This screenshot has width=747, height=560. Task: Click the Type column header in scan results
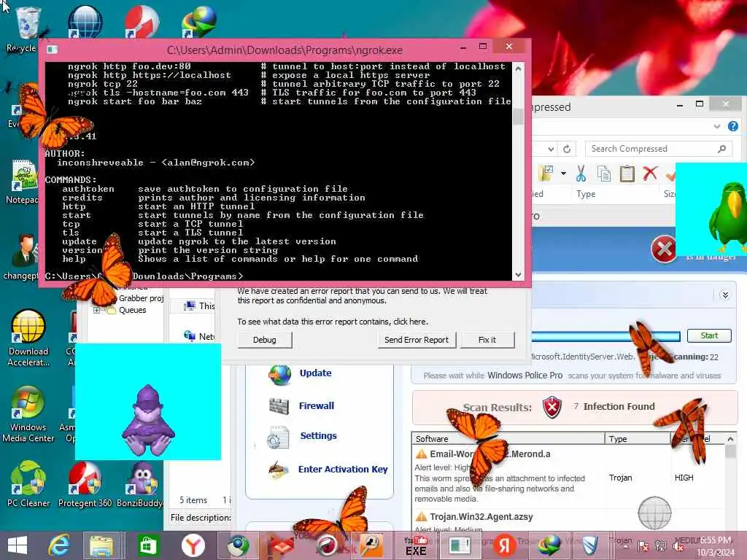coord(638,438)
